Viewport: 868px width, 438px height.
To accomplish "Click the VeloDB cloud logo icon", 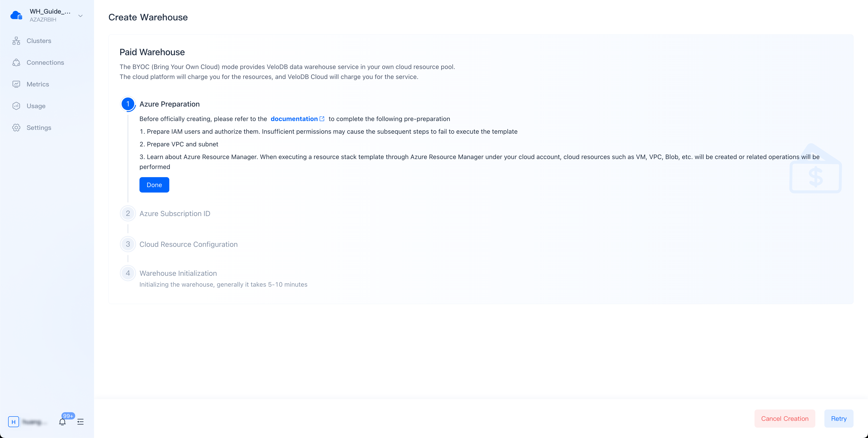I will [16, 16].
